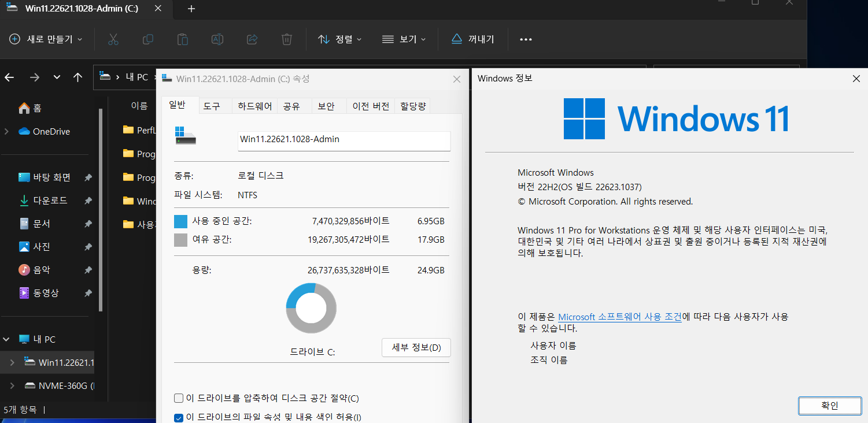
Task: Switch to 할당량 tab in properties
Action: pyautogui.click(x=413, y=106)
